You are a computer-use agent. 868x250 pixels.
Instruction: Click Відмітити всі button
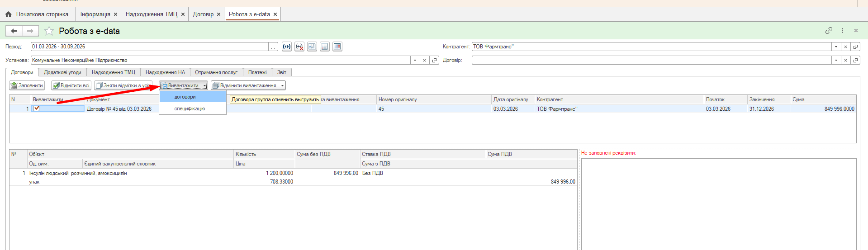pos(71,85)
